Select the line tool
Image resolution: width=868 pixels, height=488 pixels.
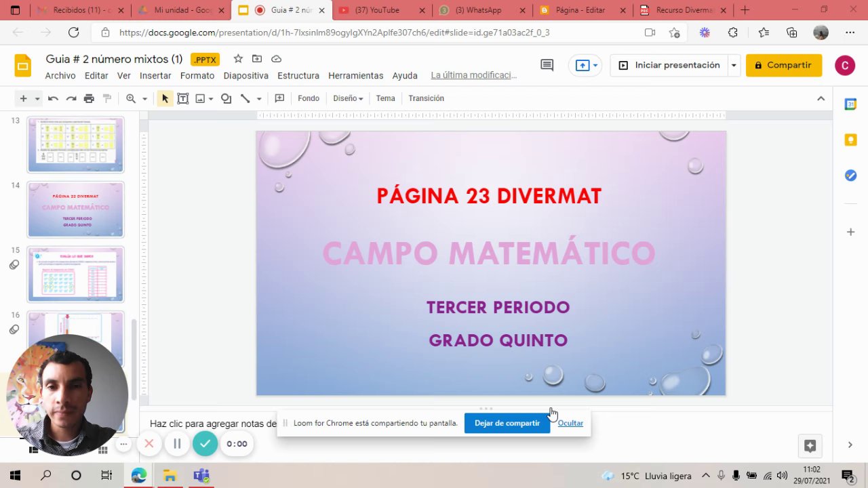(245, 98)
